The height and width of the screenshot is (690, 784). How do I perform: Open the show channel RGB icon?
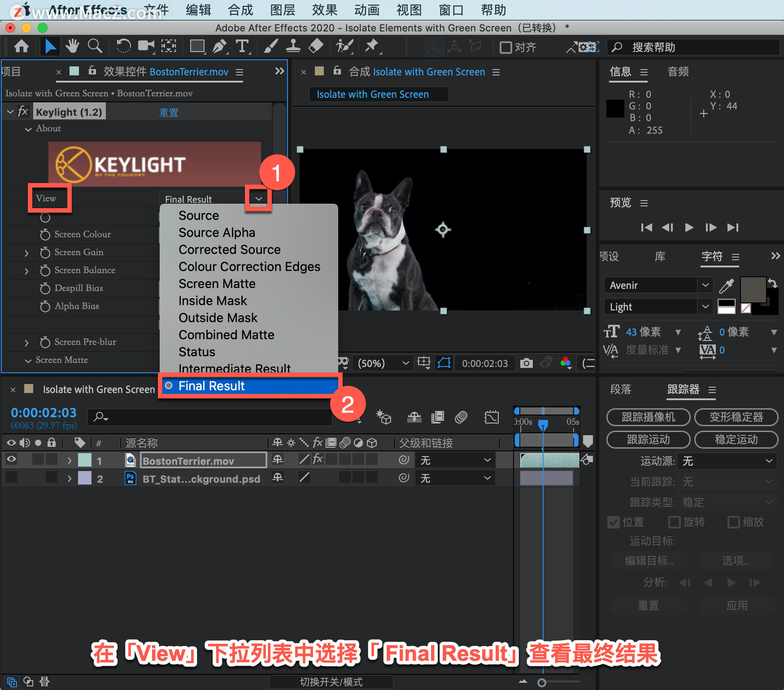(x=566, y=363)
